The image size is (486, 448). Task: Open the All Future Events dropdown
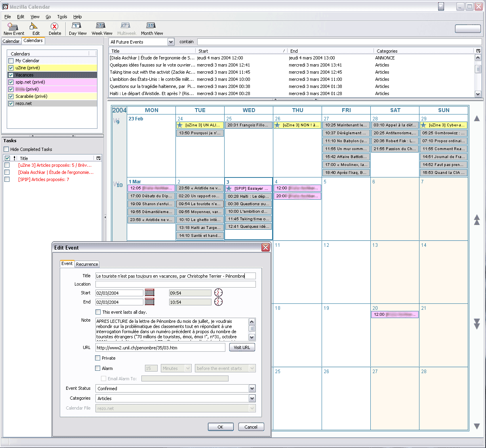click(x=171, y=42)
